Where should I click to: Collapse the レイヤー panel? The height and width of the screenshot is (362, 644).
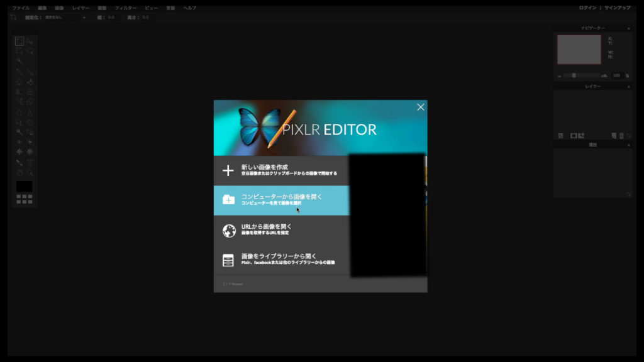click(x=628, y=87)
